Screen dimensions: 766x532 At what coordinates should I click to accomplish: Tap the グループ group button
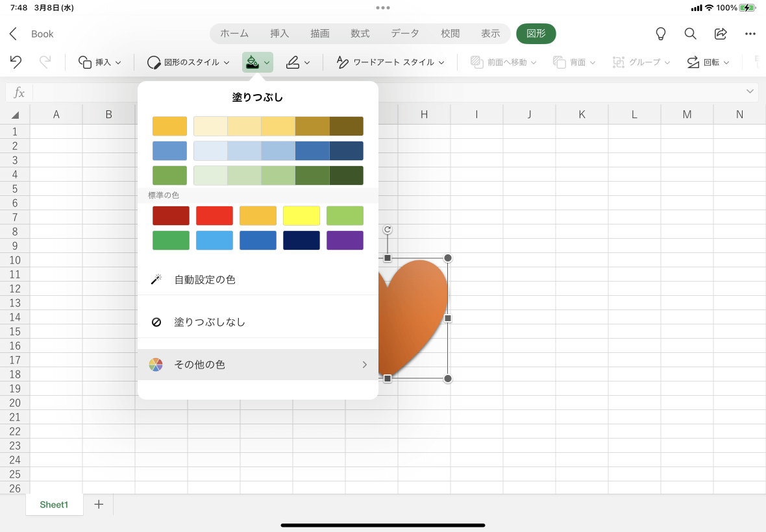click(x=641, y=62)
